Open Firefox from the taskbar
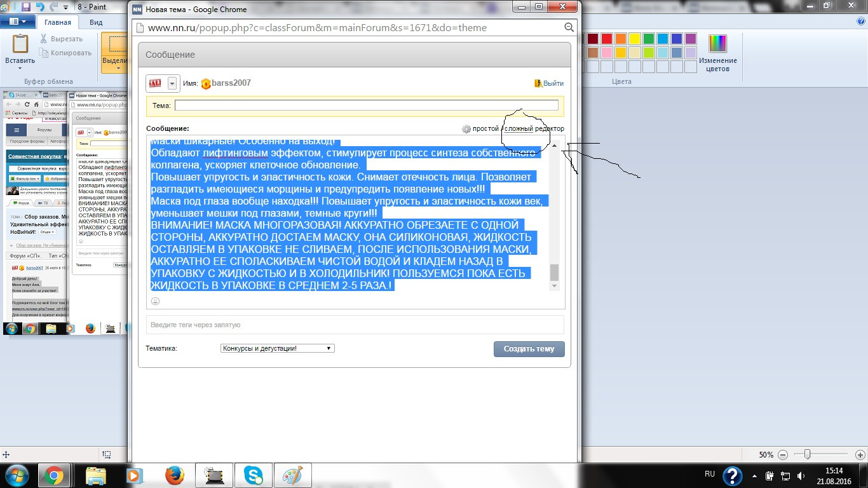Image resolution: width=868 pixels, height=488 pixels. pos(174,475)
